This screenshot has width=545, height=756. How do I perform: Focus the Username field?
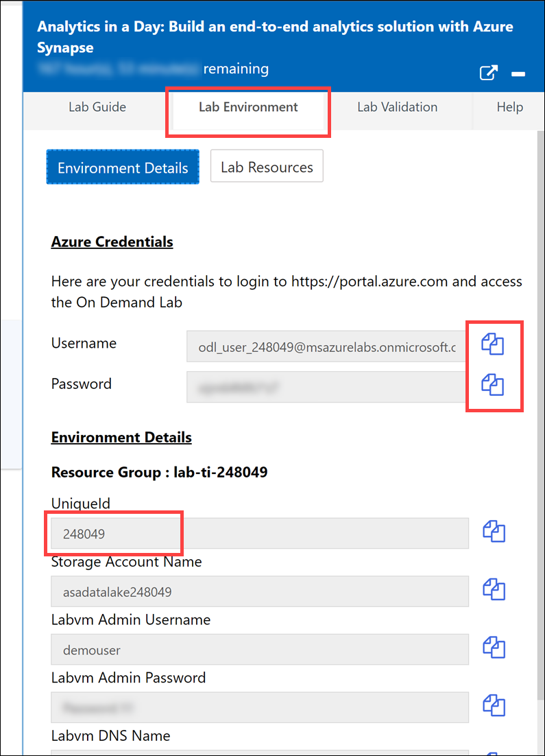326,346
